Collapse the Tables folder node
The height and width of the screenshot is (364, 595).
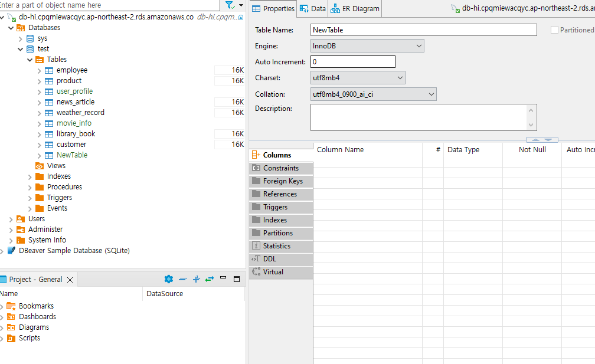click(30, 60)
